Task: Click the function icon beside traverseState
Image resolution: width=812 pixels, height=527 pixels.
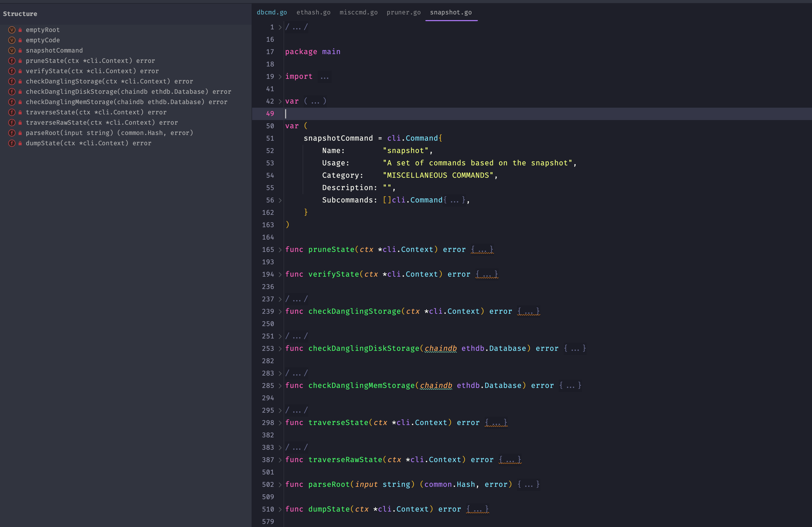Action: coord(12,112)
